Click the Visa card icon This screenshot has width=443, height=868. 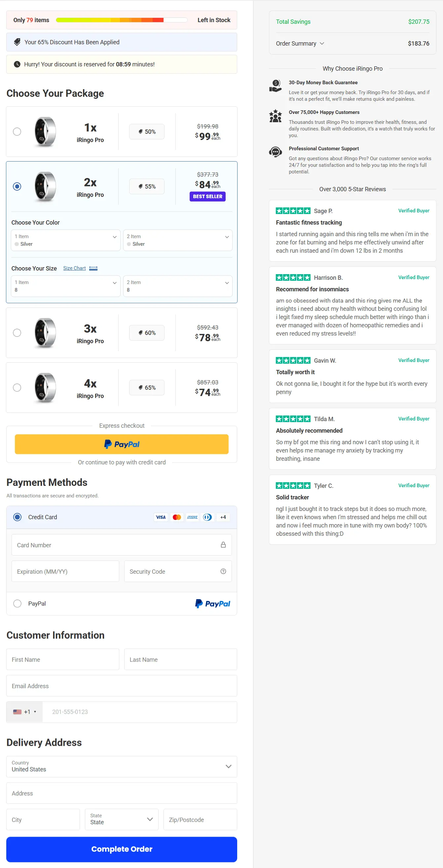(x=161, y=517)
